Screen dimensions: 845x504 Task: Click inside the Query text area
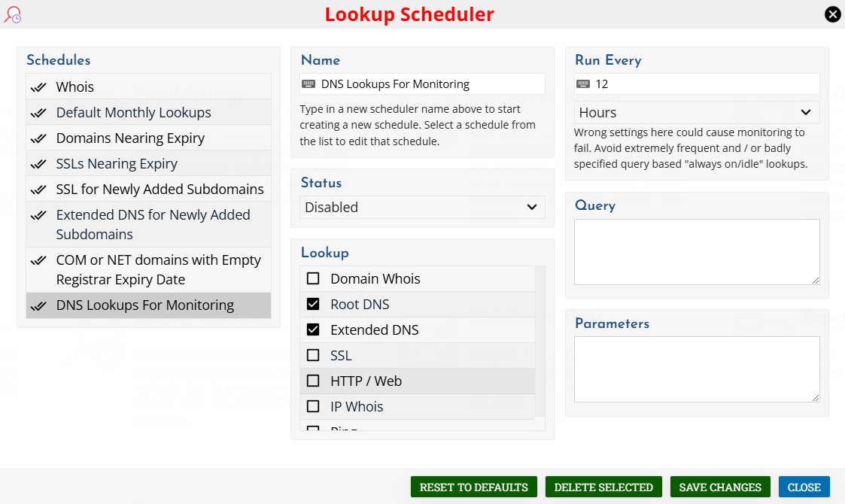pos(696,252)
